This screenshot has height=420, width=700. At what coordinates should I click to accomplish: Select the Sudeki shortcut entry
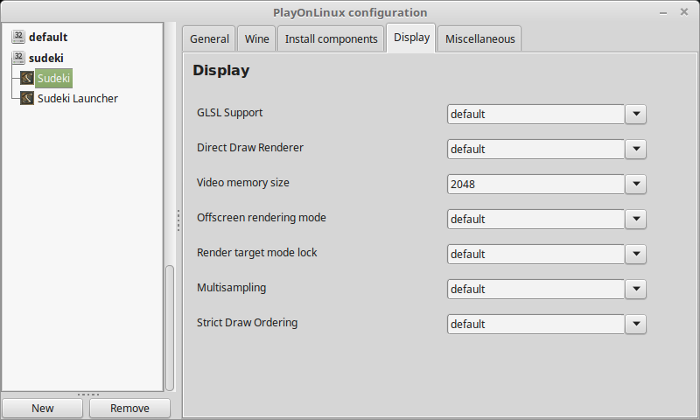click(x=54, y=79)
